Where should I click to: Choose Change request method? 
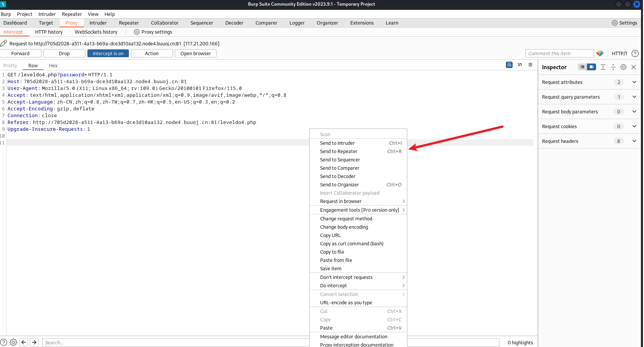coord(358,218)
